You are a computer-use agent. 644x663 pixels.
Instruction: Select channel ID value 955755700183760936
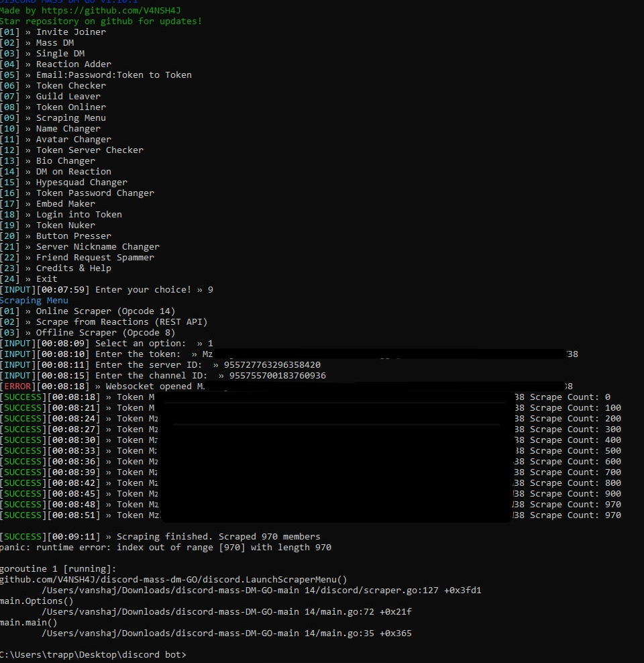point(278,376)
